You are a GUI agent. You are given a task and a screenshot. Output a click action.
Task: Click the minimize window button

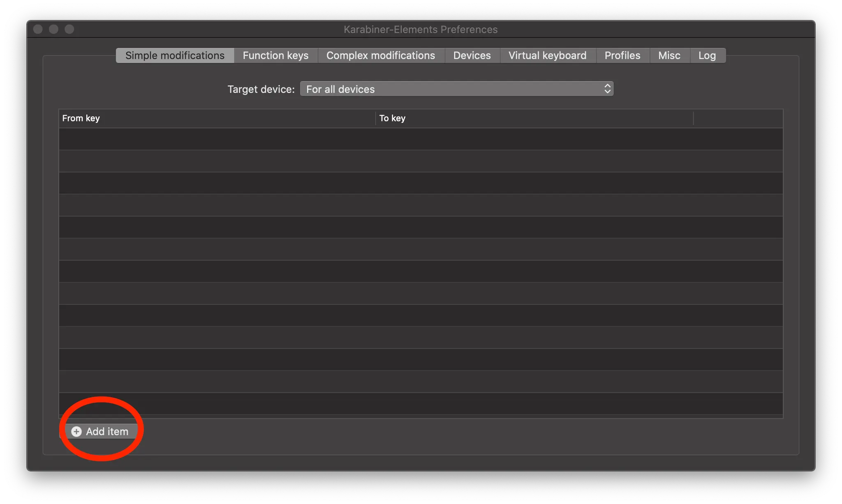pos(53,29)
